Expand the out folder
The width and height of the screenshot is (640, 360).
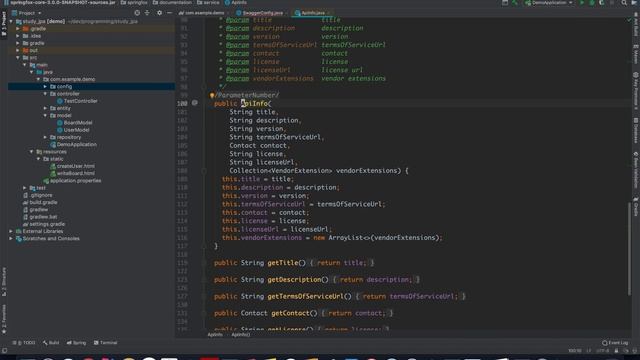(x=18, y=50)
